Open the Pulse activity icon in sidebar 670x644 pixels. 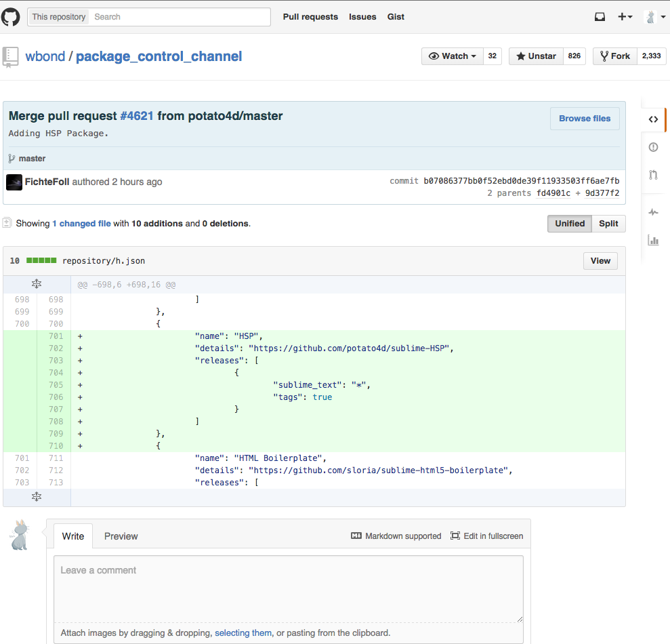[653, 212]
